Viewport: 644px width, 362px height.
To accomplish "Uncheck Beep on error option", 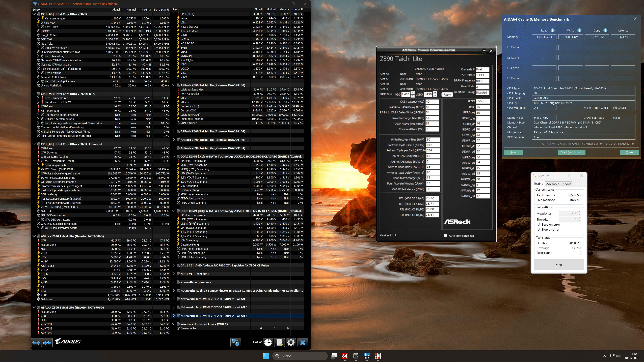I will coord(539,225).
